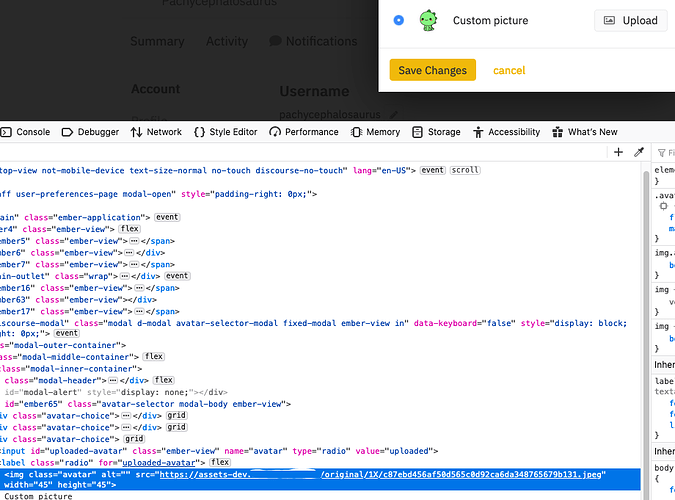
Task: Click the What's New gift icon
Action: click(x=557, y=132)
